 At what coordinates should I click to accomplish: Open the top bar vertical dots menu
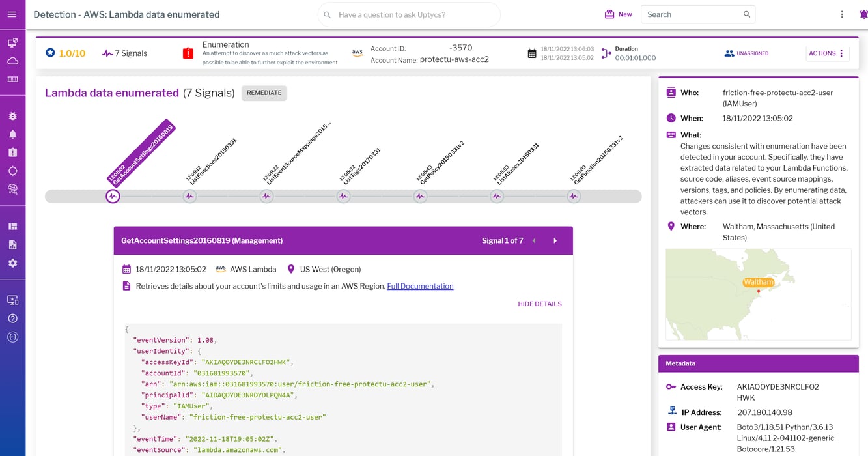(x=842, y=14)
